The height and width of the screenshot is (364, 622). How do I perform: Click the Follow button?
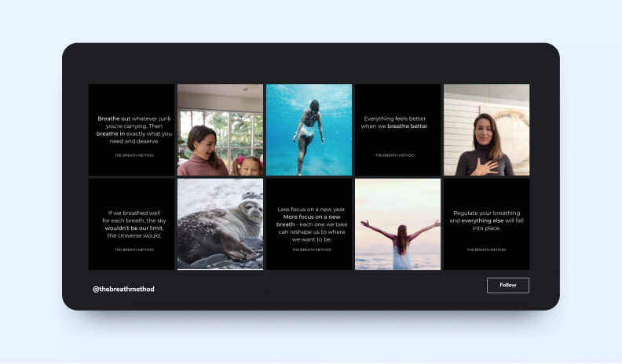click(508, 286)
